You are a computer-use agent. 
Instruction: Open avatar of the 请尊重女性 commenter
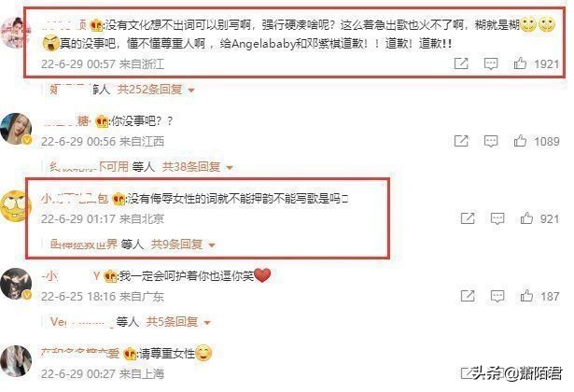click(16, 361)
